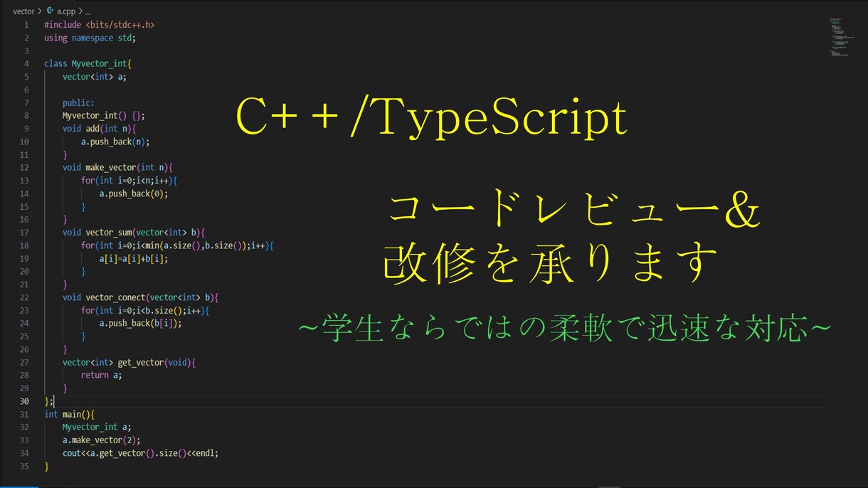Click the for loop using min(a.size(),b.size())
Screen dimensions: 868x488
click(177, 245)
